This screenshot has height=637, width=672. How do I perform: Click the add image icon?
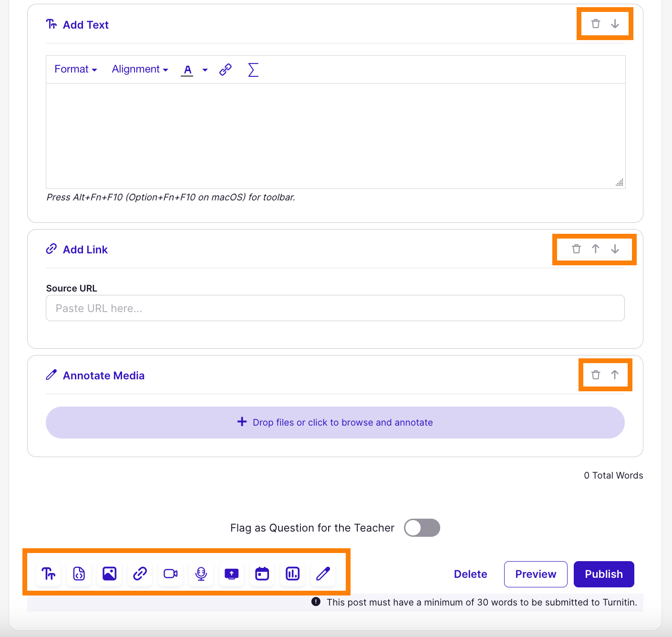110,574
